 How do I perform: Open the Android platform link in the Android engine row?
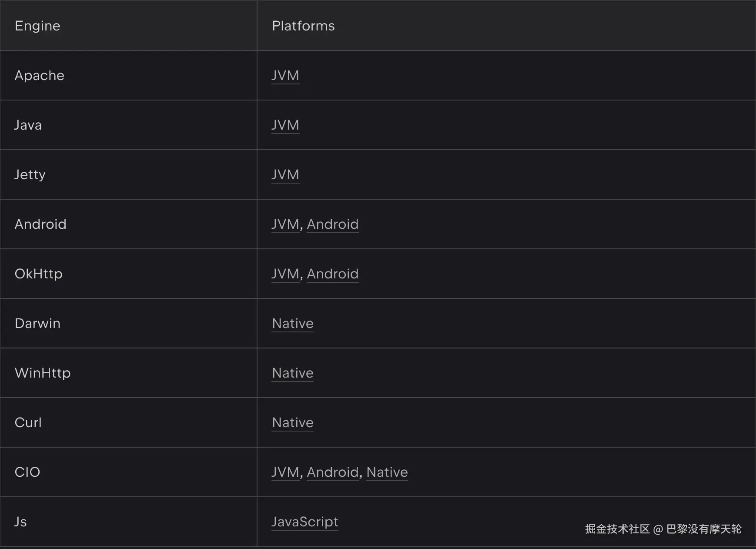tap(333, 224)
